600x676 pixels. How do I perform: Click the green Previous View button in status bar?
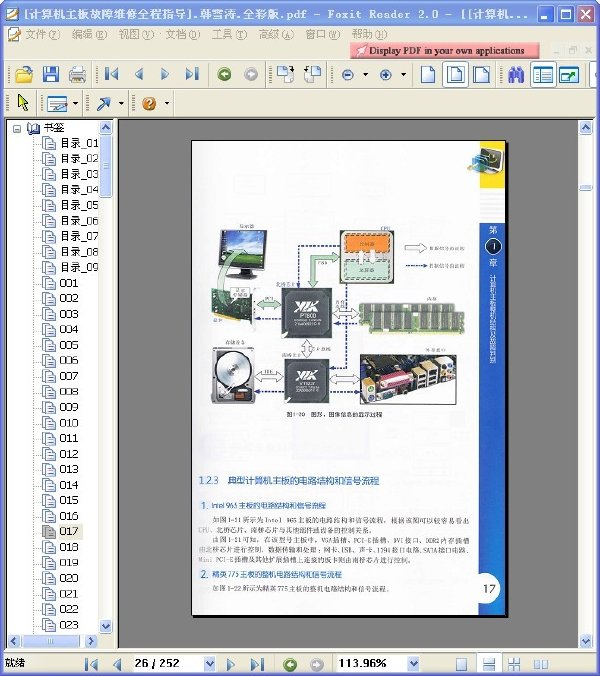pyautogui.click(x=290, y=664)
